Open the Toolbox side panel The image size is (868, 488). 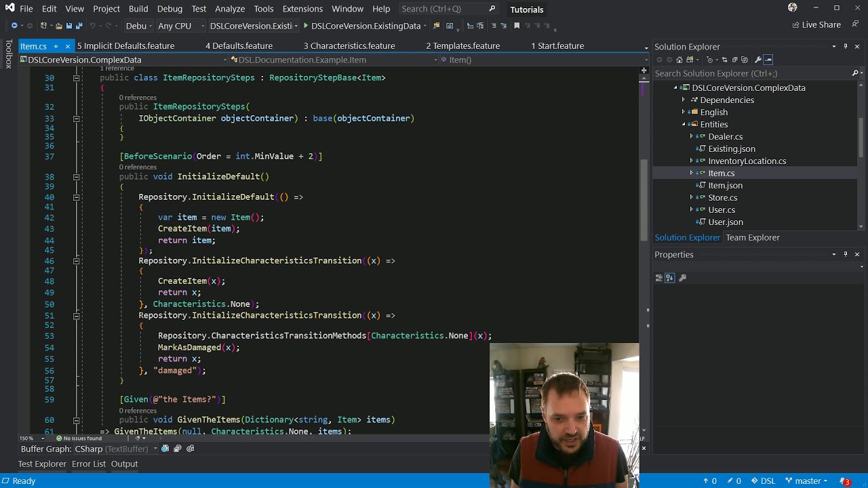coord(9,54)
